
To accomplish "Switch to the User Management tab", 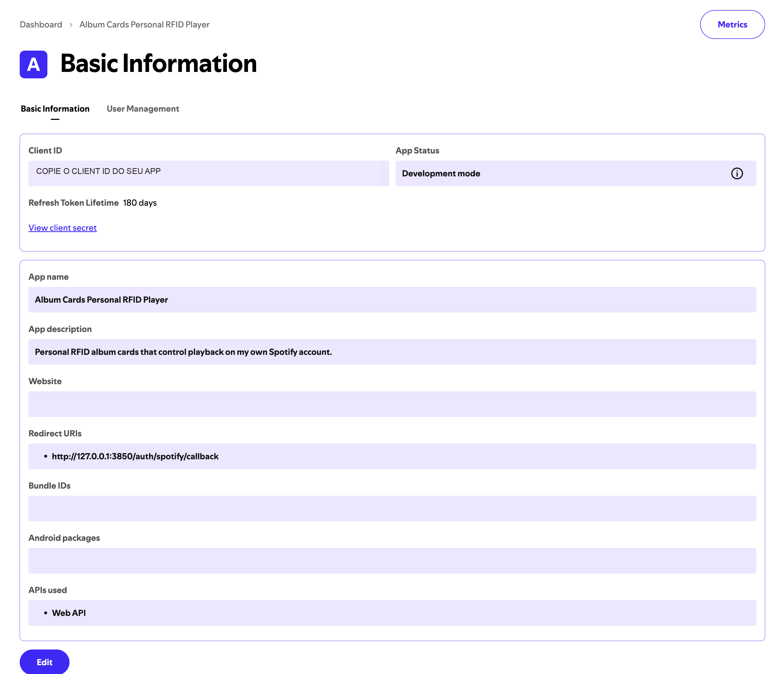I will [143, 109].
